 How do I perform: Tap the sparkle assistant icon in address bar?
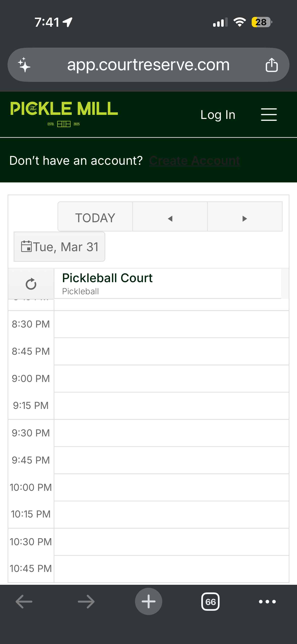pos(24,65)
